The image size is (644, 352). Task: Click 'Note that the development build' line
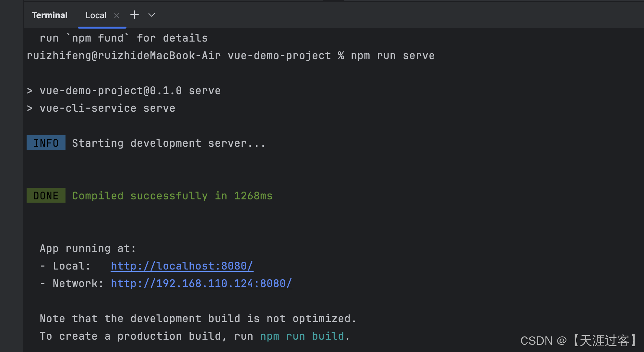coord(198,319)
